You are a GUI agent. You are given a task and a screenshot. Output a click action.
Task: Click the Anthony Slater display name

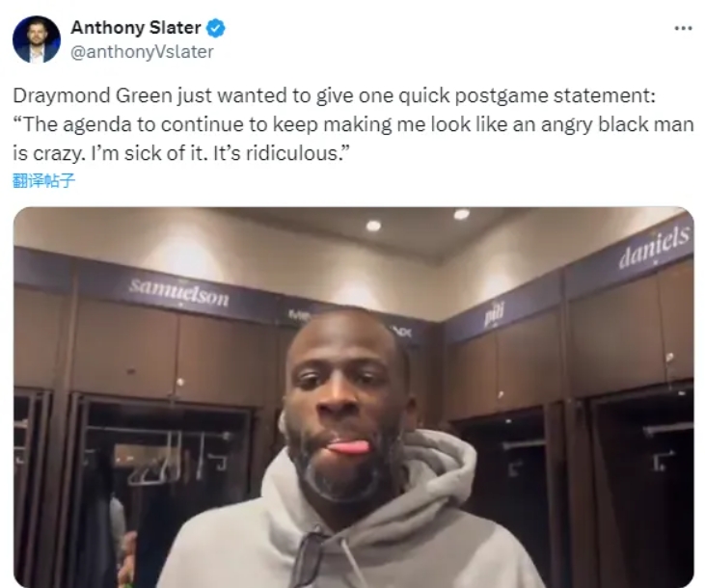point(136,27)
